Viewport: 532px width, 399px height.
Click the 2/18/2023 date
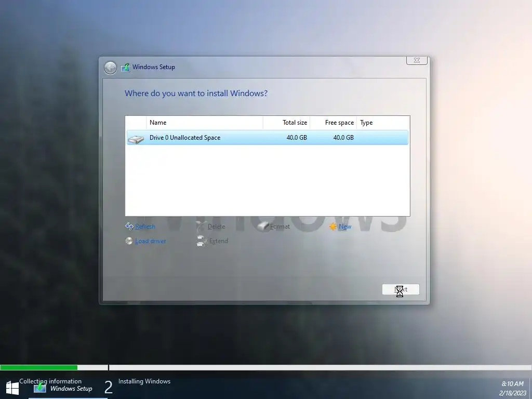point(513,393)
